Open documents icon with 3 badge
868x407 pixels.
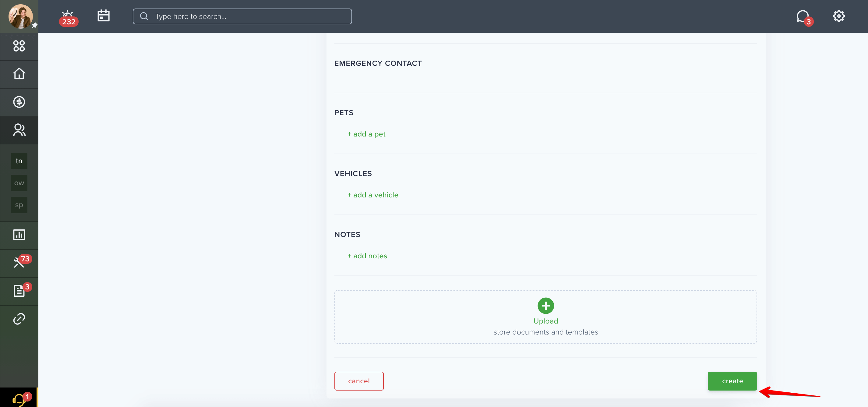pos(19,291)
